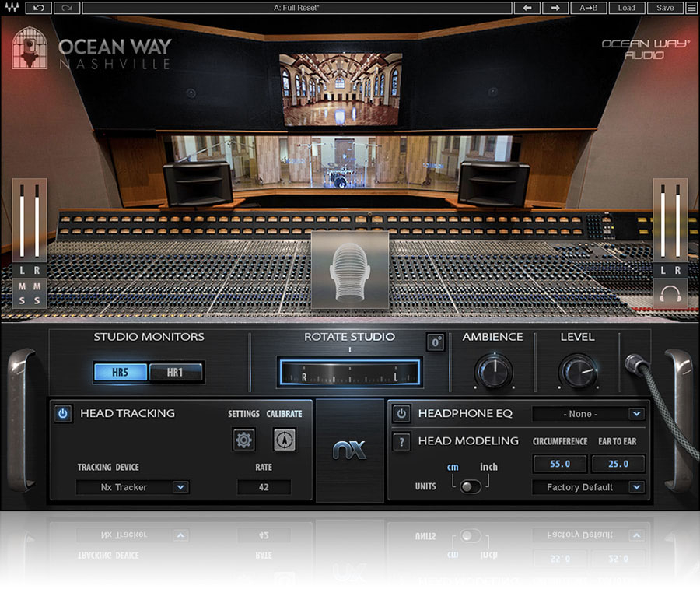This screenshot has width=700, height=589.
Task: Click the Load preset button
Action: click(627, 8)
